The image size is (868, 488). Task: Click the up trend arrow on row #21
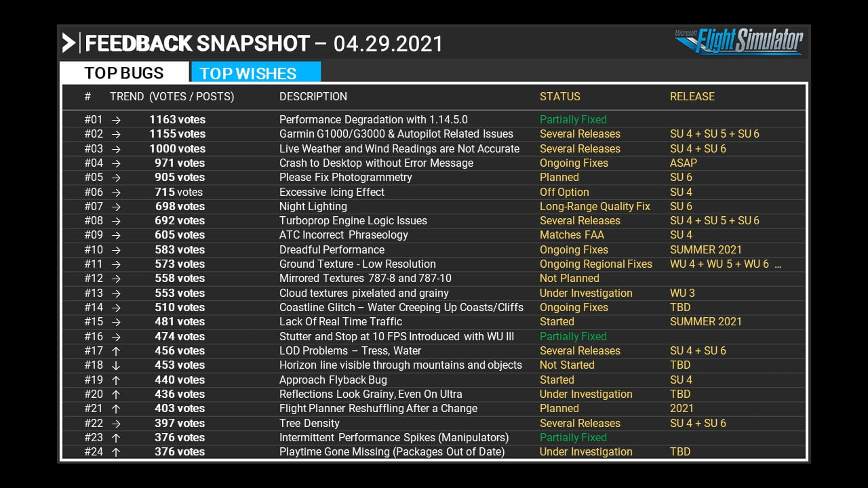pyautogui.click(x=116, y=409)
